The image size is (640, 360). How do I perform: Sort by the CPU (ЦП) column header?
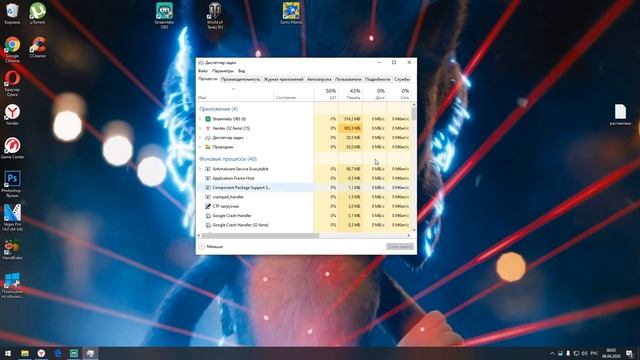click(x=326, y=94)
